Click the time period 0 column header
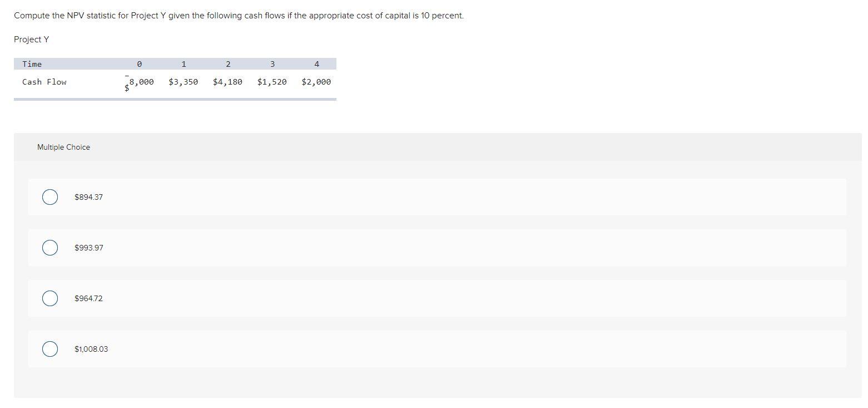868x408 pixels. pos(139,64)
